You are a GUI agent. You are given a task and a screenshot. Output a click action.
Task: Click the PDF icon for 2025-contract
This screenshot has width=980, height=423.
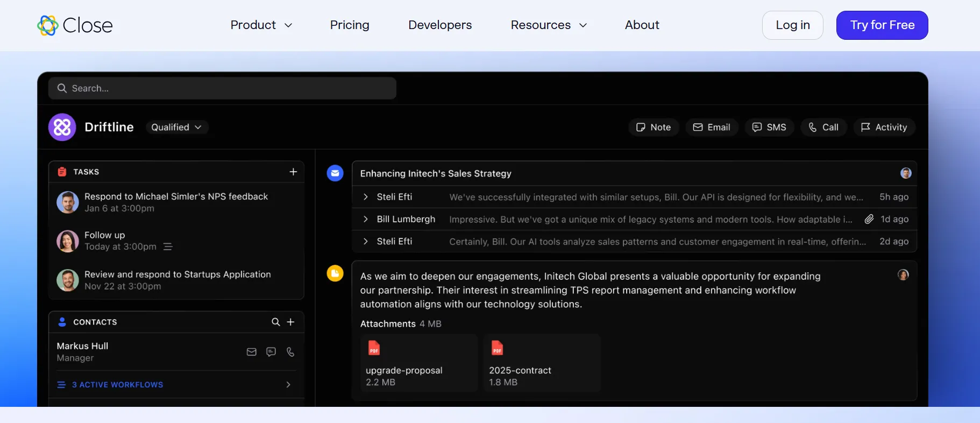[497, 348]
